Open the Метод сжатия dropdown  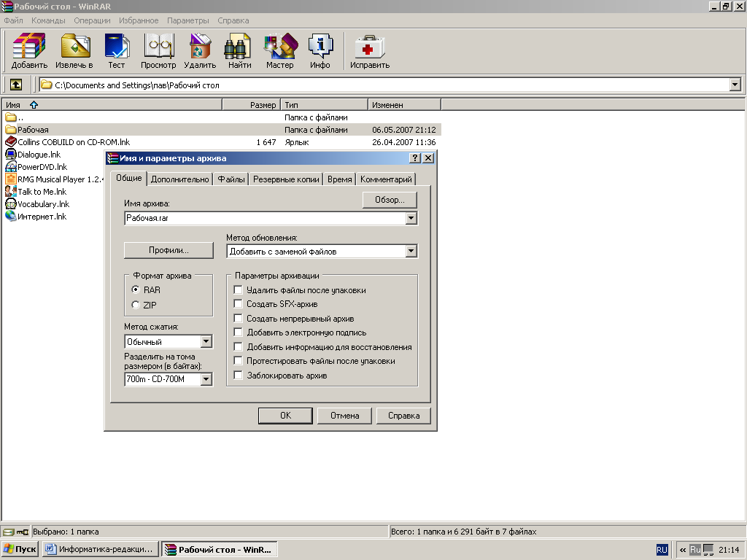[x=206, y=341]
